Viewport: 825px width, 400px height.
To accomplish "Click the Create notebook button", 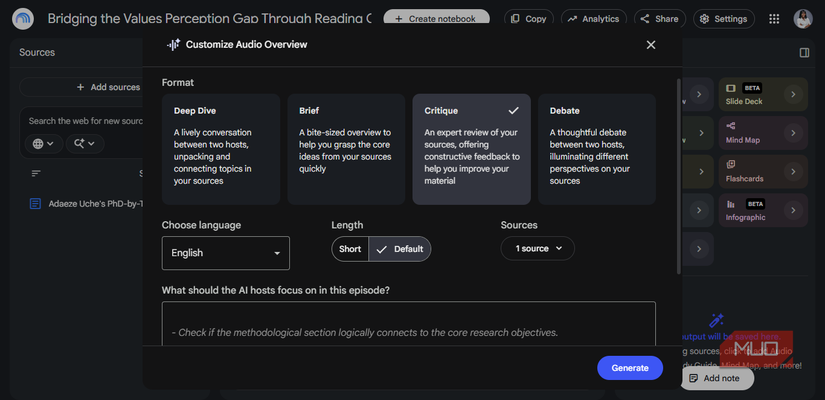I will pyautogui.click(x=436, y=19).
